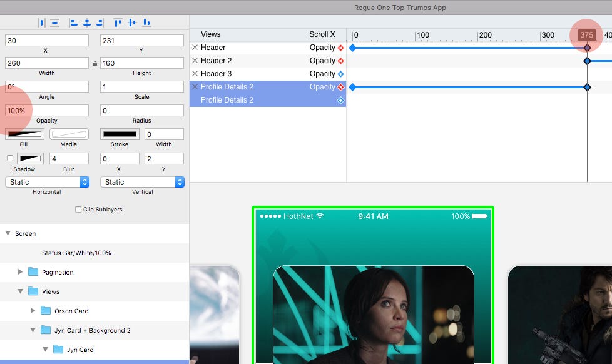The width and height of the screenshot is (612, 364).
Task: Enable the Shadow checkbox
Action: [10, 158]
